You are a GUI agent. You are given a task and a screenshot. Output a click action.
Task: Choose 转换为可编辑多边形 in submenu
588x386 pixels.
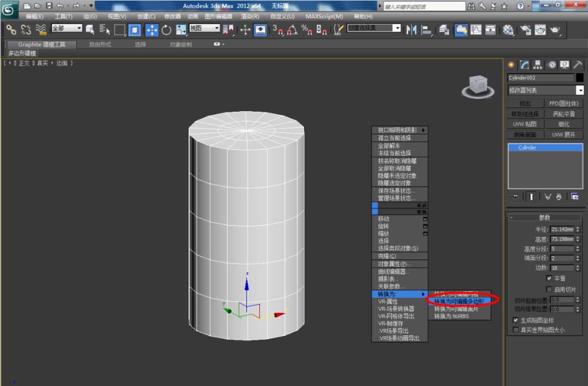click(x=459, y=301)
